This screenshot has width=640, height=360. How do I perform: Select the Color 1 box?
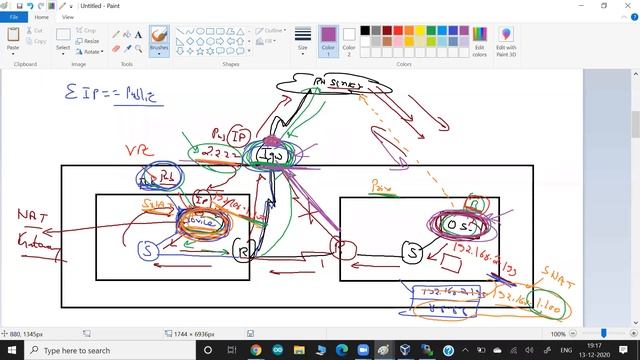[x=328, y=42]
